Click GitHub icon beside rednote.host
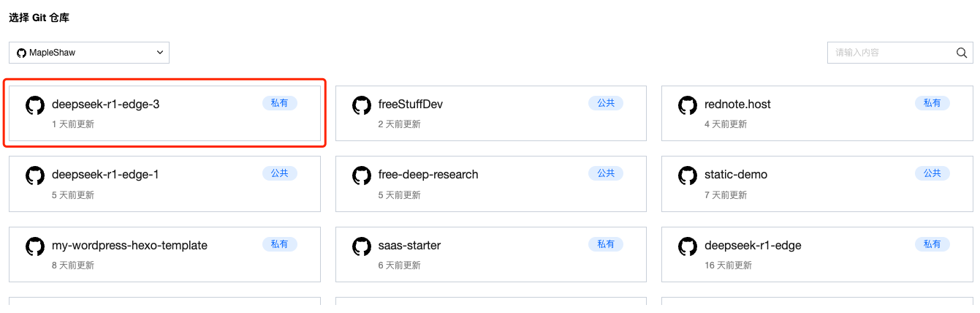 687,105
